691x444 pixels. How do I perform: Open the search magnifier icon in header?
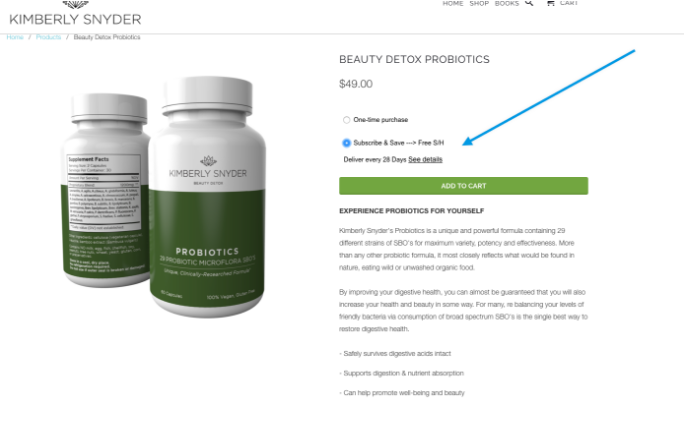click(529, 3)
